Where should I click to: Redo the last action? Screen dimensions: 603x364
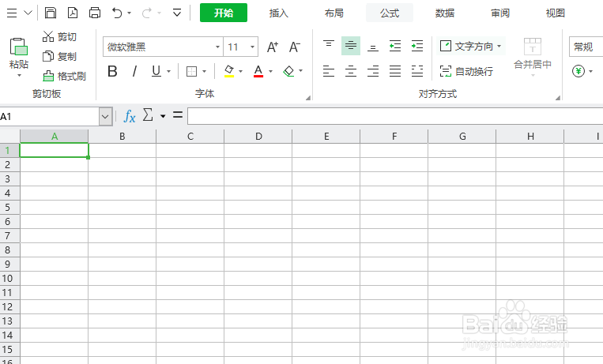tap(146, 13)
